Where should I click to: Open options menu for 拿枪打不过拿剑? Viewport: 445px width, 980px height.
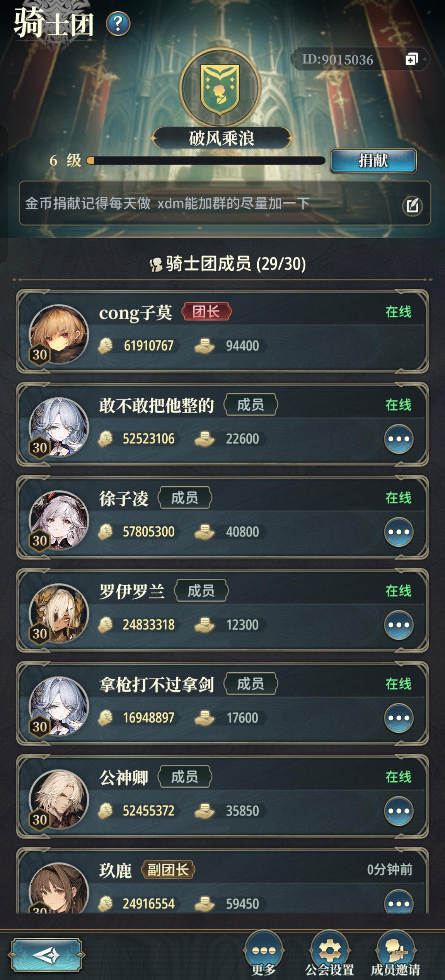click(399, 718)
